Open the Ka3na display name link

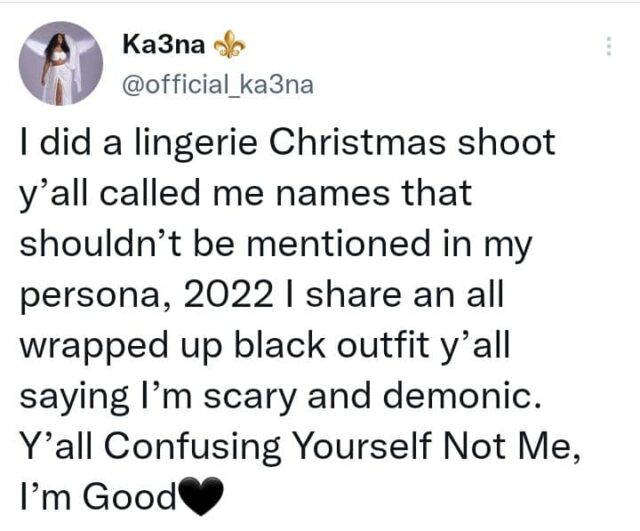(163, 44)
